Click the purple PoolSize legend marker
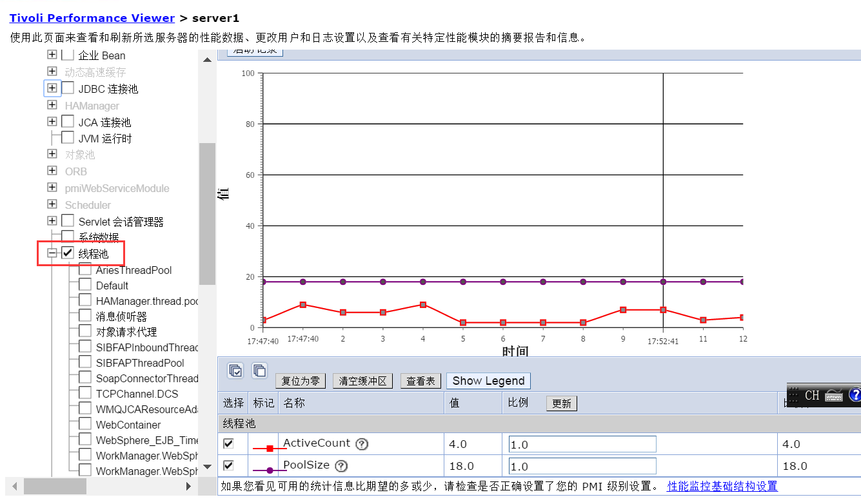 coord(270,470)
